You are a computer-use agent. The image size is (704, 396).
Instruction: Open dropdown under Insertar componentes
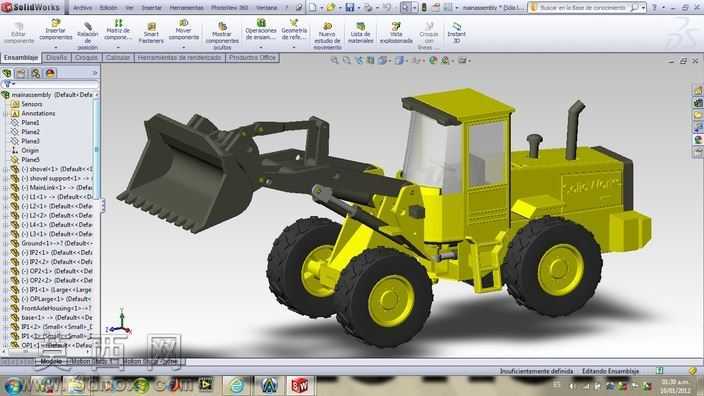pyautogui.click(x=56, y=47)
